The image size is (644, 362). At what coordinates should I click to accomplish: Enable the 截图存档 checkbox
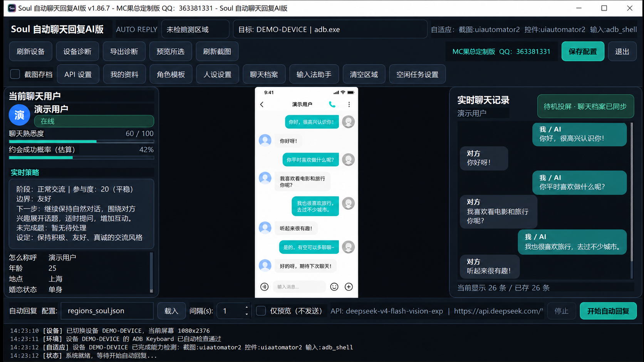[x=15, y=74]
